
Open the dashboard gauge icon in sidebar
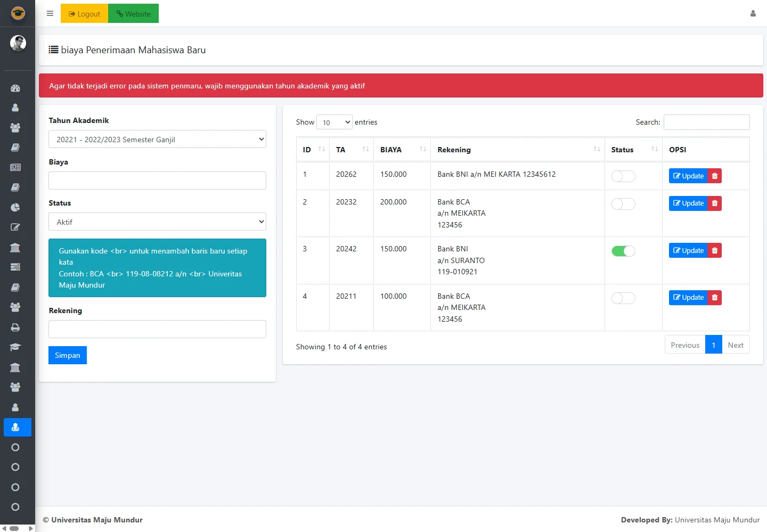click(15, 88)
